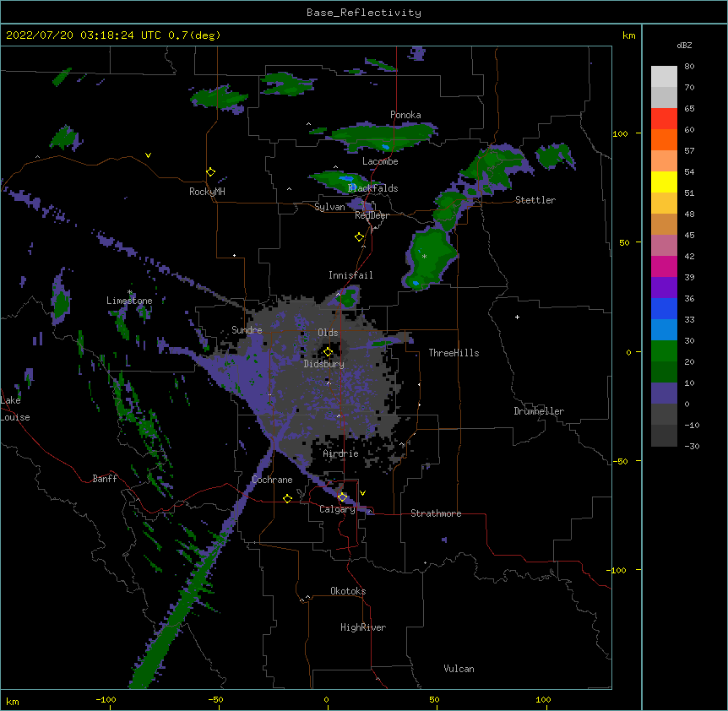The image size is (728, 711).
Task: Select the yellow v marker northwest of RockyMH
Action: (x=148, y=155)
